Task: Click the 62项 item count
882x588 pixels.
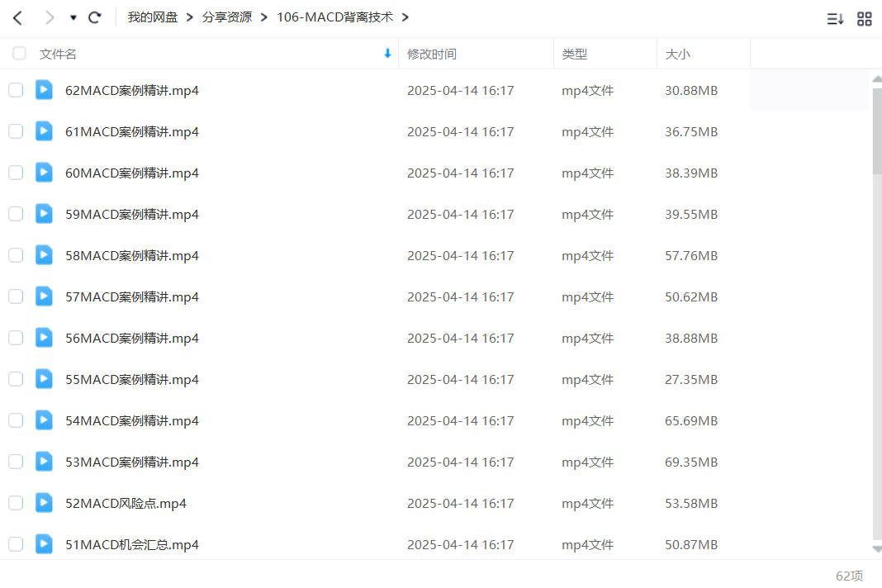Action: (x=849, y=576)
